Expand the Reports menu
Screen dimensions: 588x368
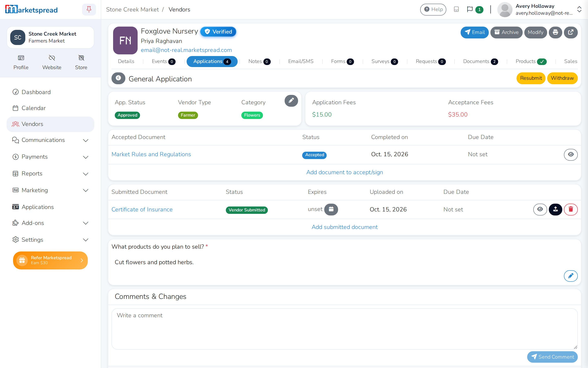pos(50,174)
